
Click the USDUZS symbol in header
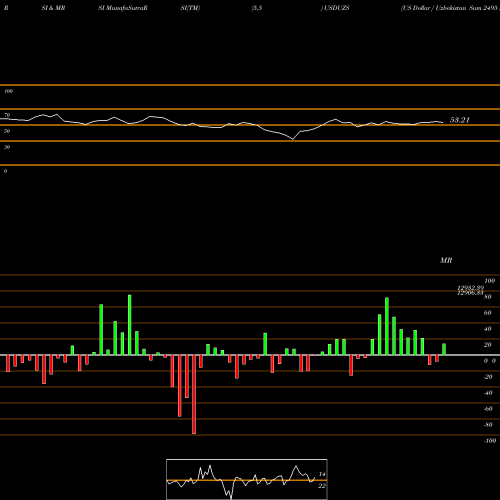click(x=336, y=8)
